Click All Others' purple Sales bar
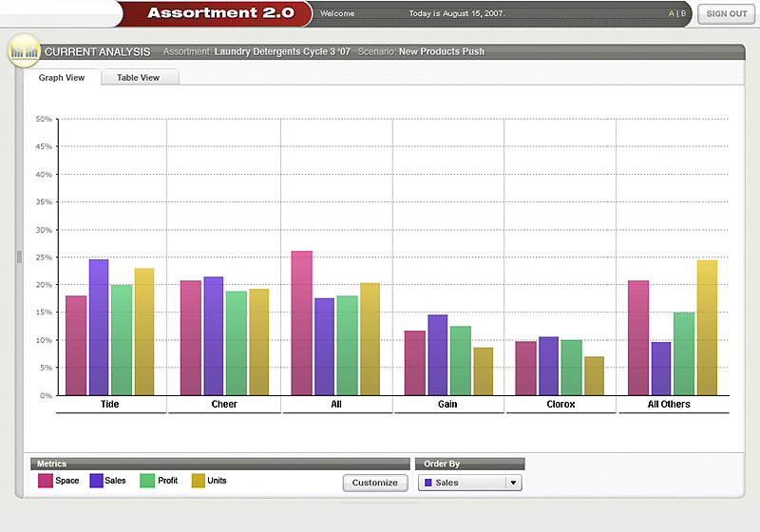760x532 pixels. pos(661,369)
